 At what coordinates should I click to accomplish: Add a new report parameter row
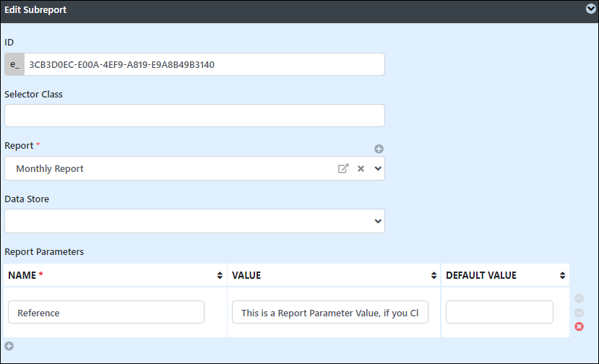pos(9,346)
